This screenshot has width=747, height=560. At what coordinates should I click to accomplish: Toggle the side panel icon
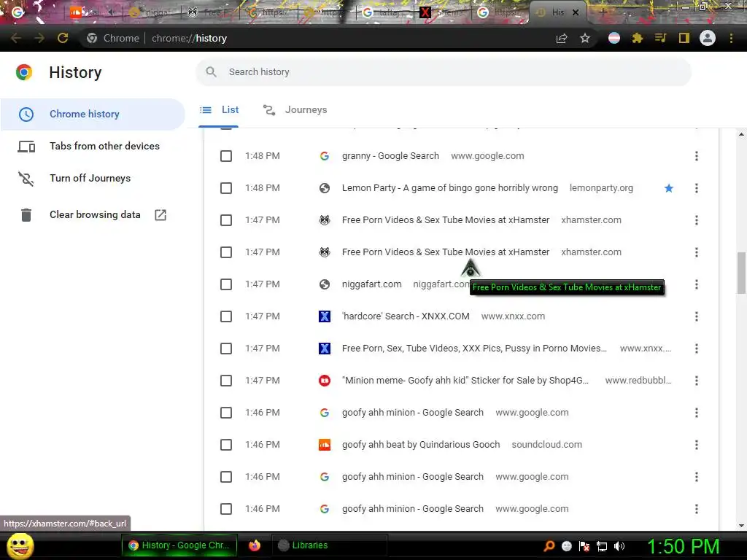pyautogui.click(x=684, y=38)
